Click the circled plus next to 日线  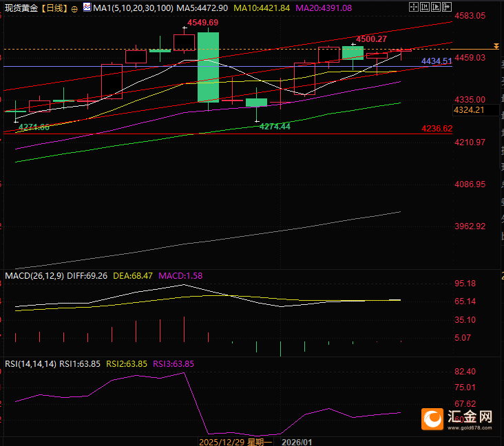[74, 10]
